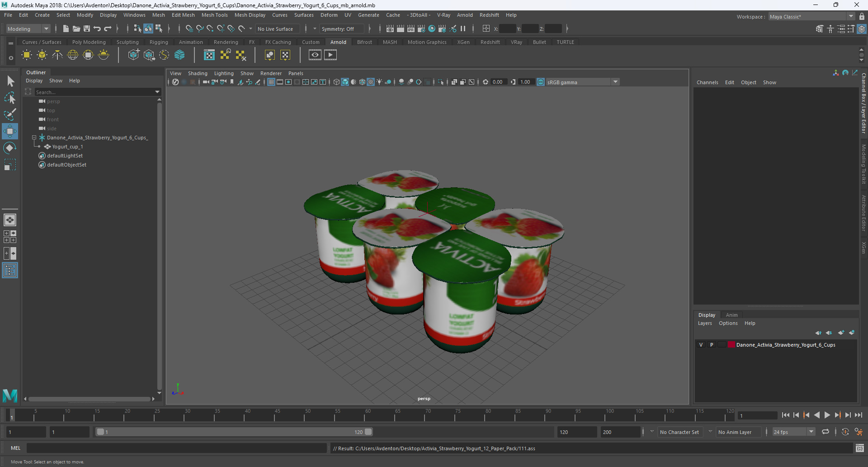Create a new scene file
868x467 pixels.
pos(66,29)
